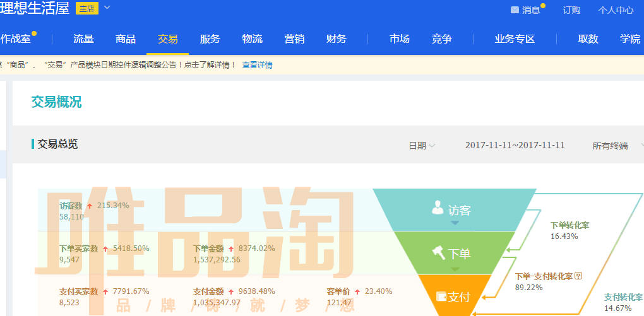Open the 业务专区 tab
The height and width of the screenshot is (316, 644).
(x=515, y=39)
